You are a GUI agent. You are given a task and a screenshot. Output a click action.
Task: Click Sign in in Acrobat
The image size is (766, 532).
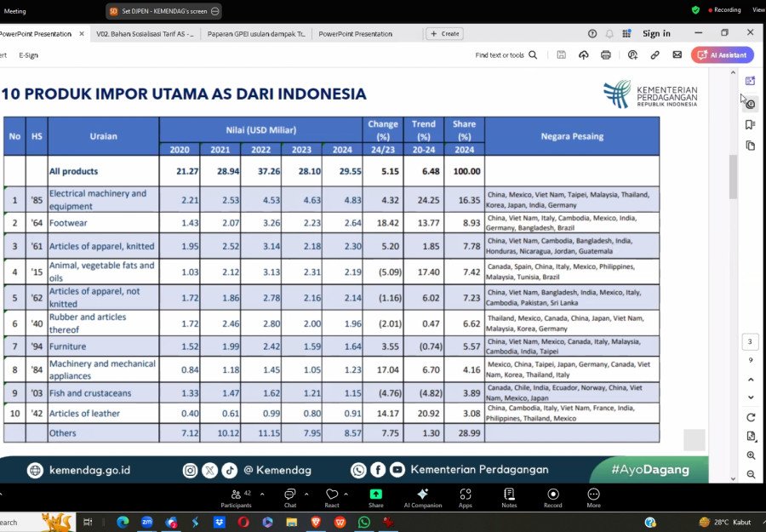point(656,34)
